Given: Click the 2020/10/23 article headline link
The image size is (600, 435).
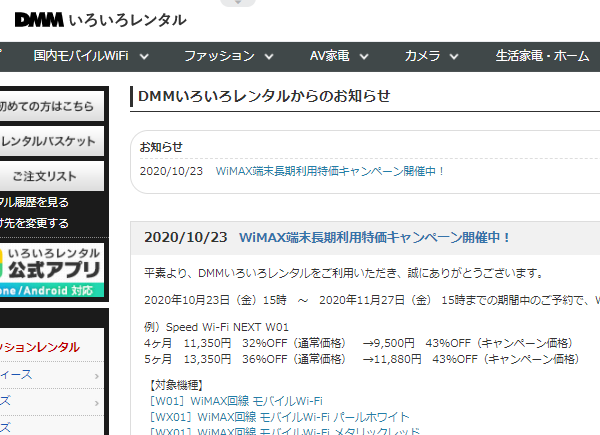Looking at the screenshot, I should pos(375,238).
